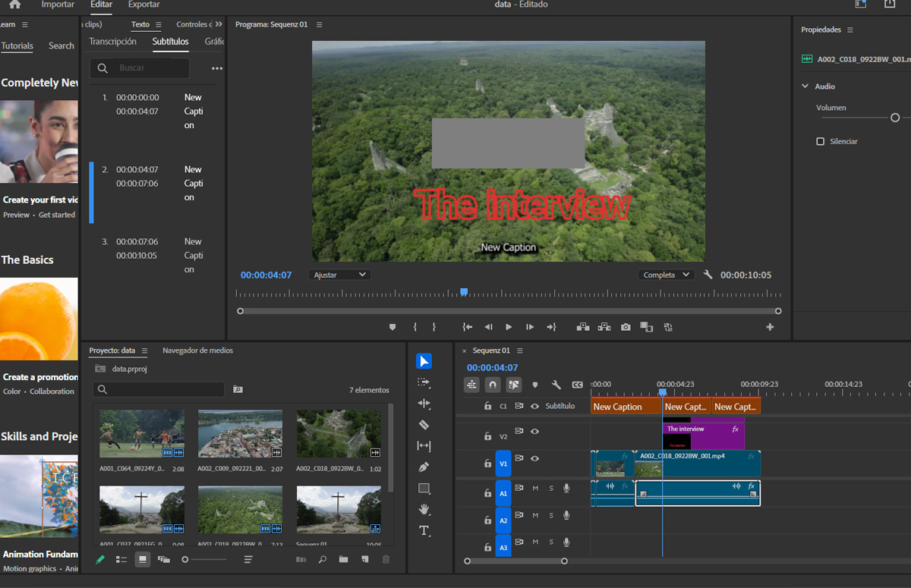Check the Silenciar checkbox
The image size is (911, 588).
(820, 142)
